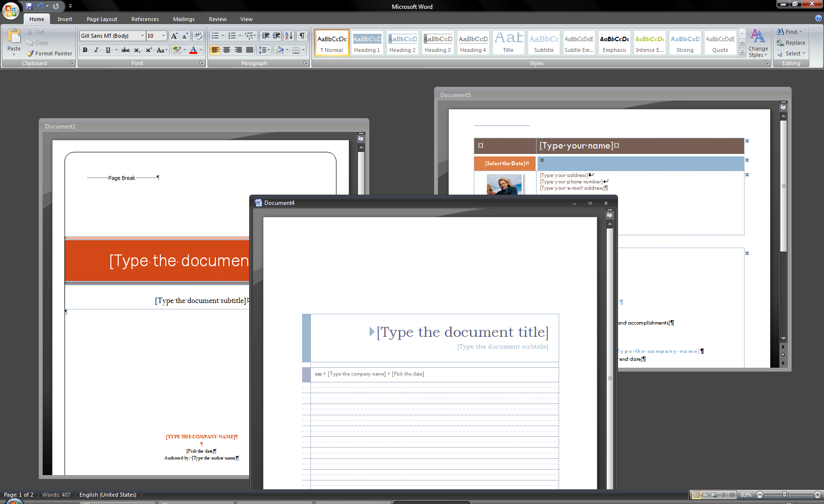Viewport: 824px width, 504px height.
Task: Click the Increase Indent icon
Action: (277, 36)
